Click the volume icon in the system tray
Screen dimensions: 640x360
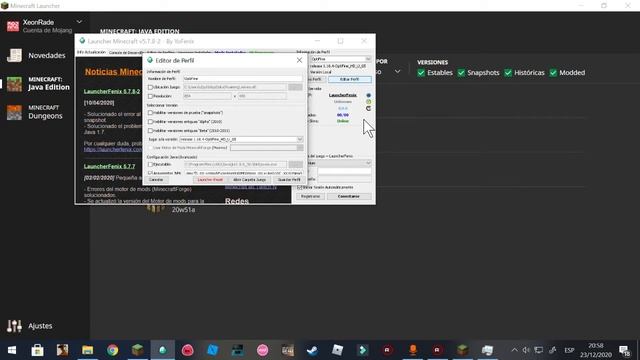point(526,350)
